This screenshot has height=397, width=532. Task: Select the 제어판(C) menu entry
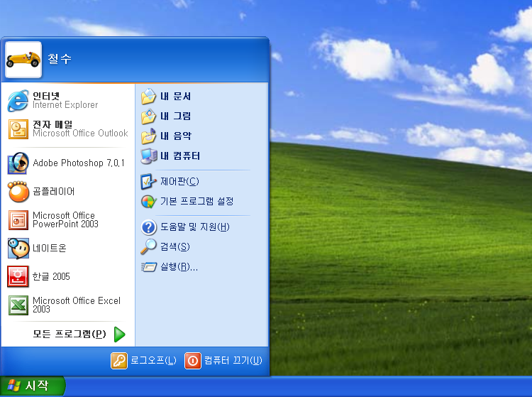tap(202, 182)
